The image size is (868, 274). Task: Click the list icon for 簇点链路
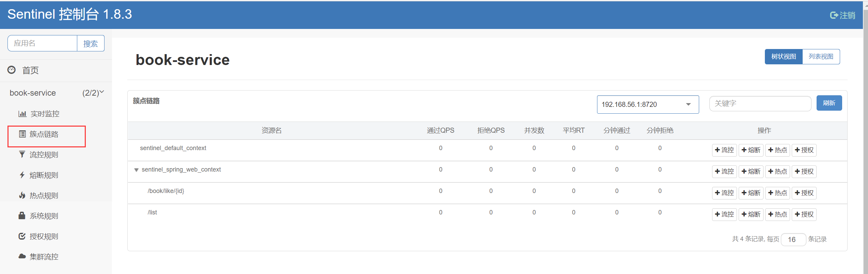pyautogui.click(x=22, y=134)
